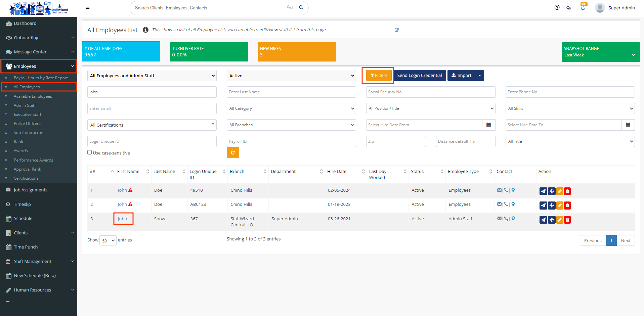The image size is (644, 316).
Task: Click the Send Login Credential button
Action: (x=419, y=76)
